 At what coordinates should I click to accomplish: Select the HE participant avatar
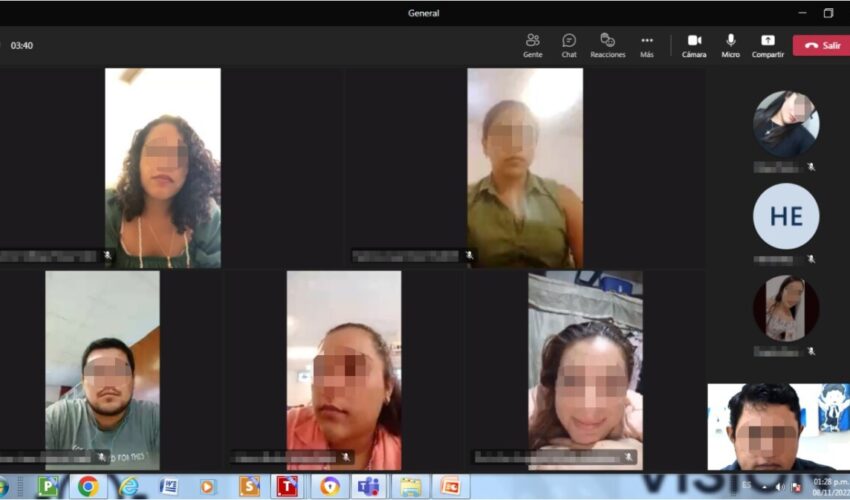[x=786, y=216]
